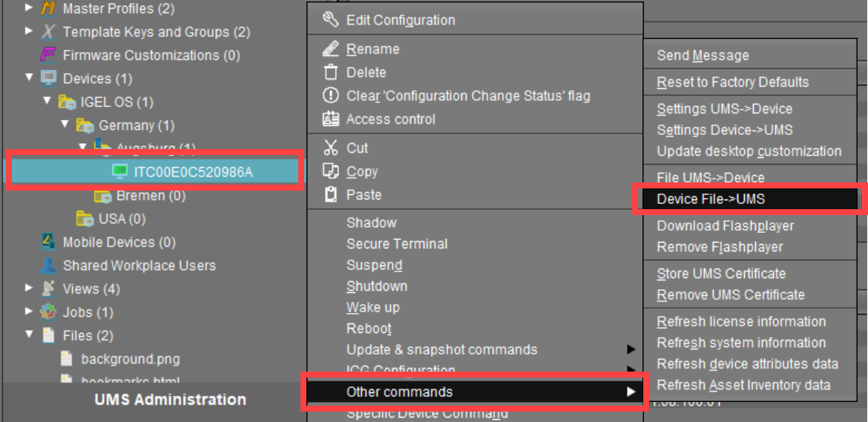
Task: Collapse the Germany folder node
Action: coord(65,125)
